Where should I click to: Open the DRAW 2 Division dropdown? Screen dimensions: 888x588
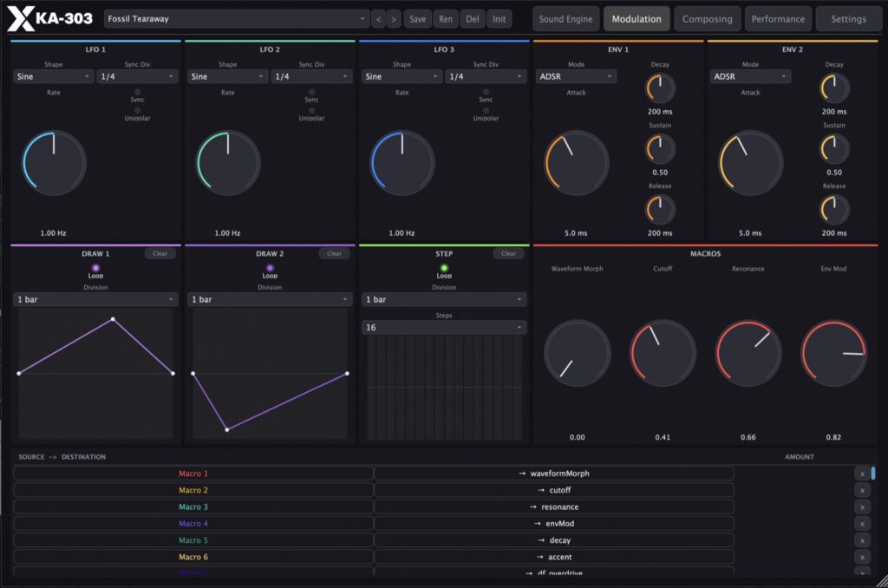(x=270, y=299)
